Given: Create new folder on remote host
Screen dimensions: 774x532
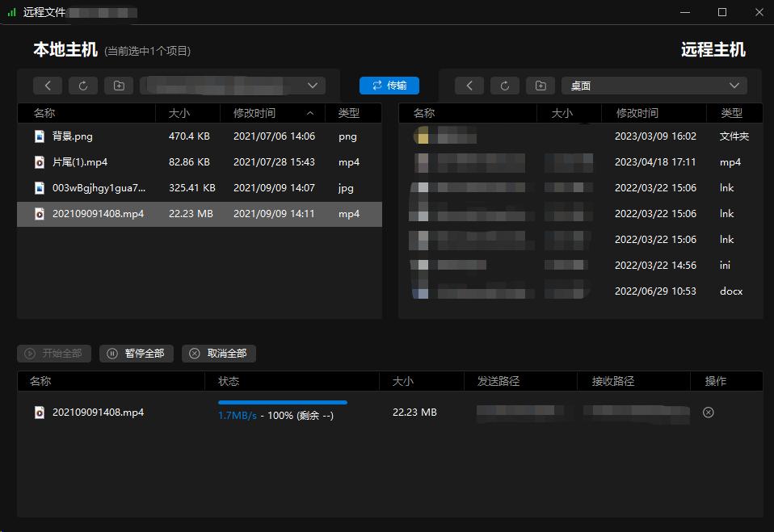Looking at the screenshot, I should 541,86.
